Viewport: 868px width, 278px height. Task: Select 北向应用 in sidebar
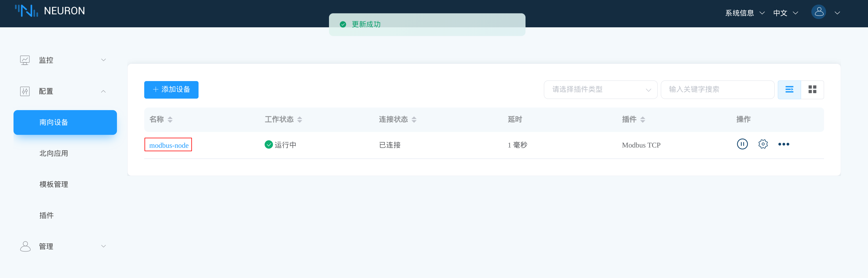[54, 153]
